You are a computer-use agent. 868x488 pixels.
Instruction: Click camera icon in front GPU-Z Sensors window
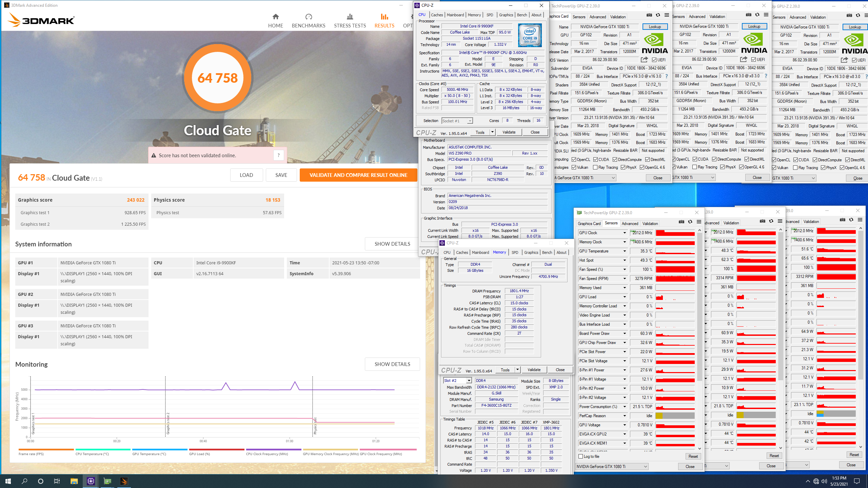(681, 222)
